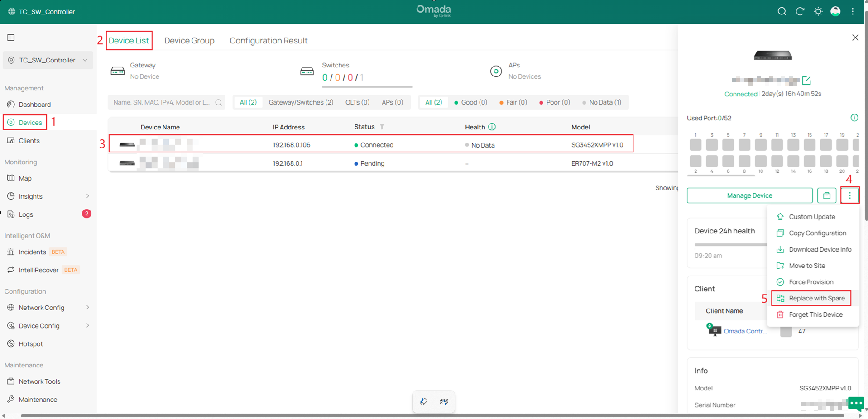Expand the Insights submenu
868x419 pixels.
pyautogui.click(x=48, y=196)
